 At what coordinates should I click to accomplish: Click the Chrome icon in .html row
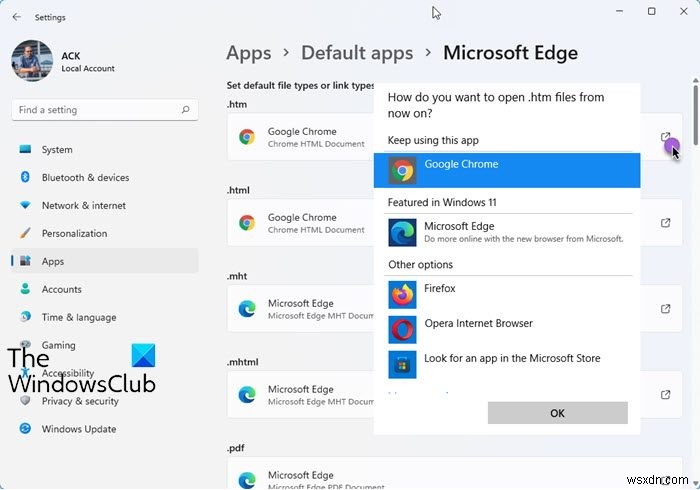tap(247, 222)
